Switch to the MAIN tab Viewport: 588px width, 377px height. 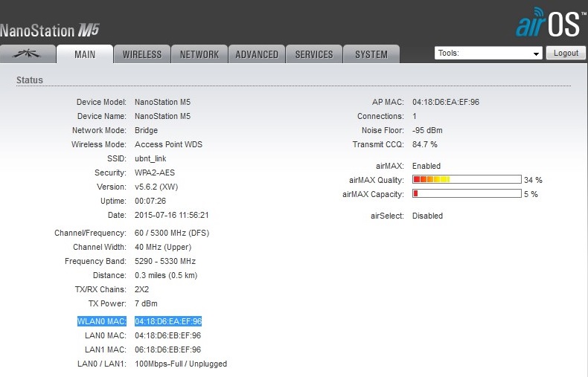point(85,54)
